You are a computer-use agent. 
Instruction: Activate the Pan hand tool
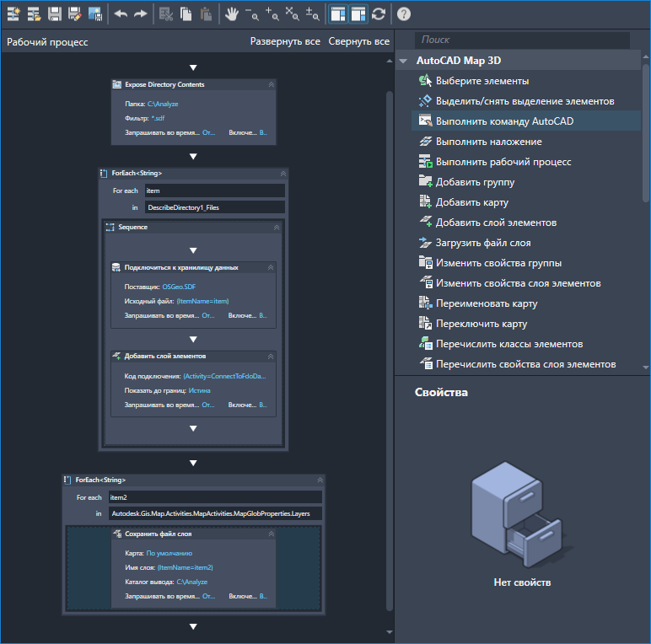click(232, 14)
